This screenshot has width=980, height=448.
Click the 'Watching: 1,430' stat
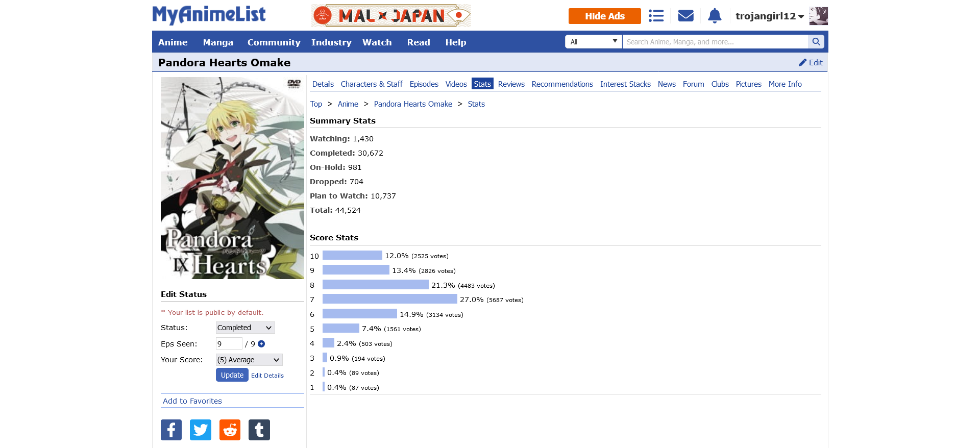click(341, 139)
